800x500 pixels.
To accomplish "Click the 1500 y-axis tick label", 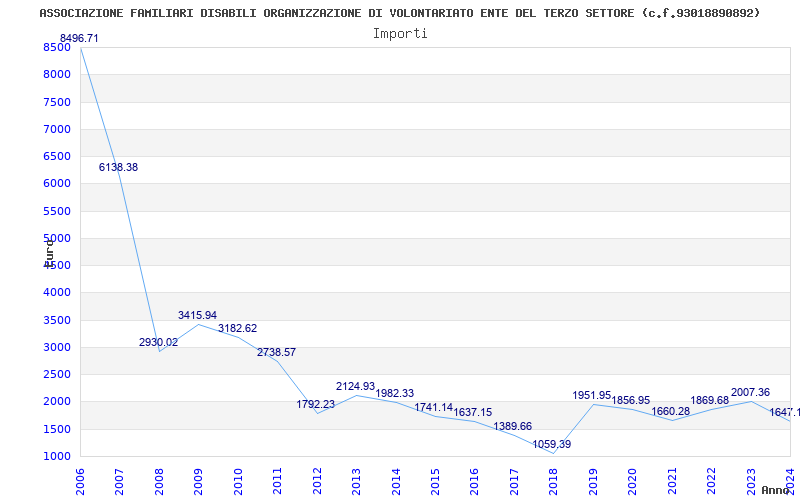I will tap(57, 429).
